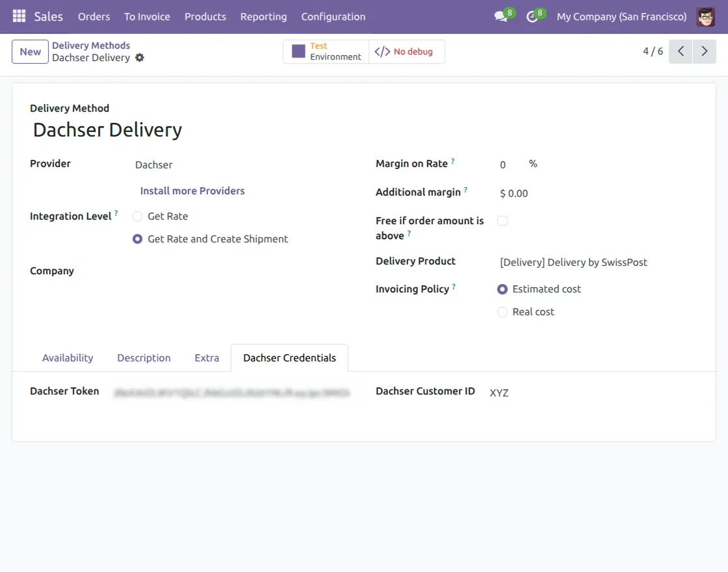The width and height of the screenshot is (728, 572).
Task: Go to previous record arrow
Action: pos(681,51)
